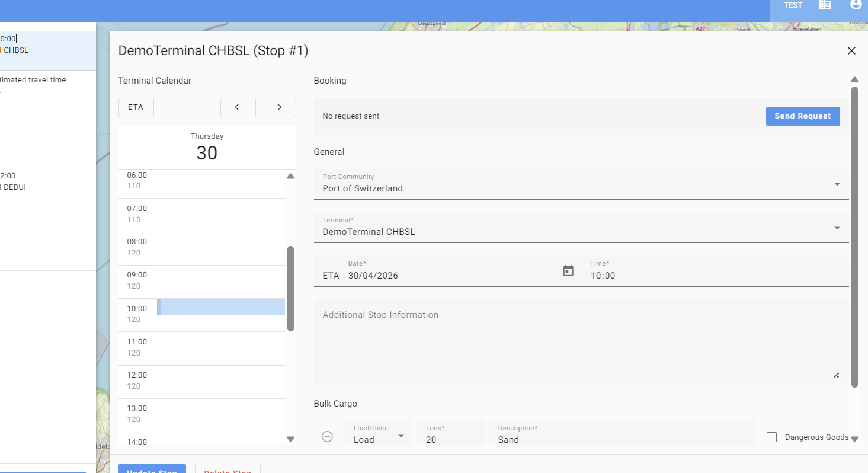Select the 10:00 highlighted calendar slot
Image resolution: width=868 pixels, height=473 pixels.
pos(222,307)
